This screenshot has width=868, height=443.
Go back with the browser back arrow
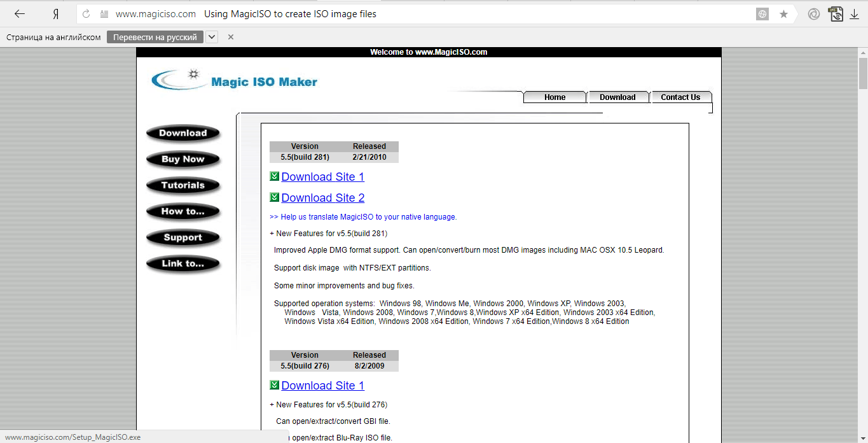pyautogui.click(x=20, y=14)
